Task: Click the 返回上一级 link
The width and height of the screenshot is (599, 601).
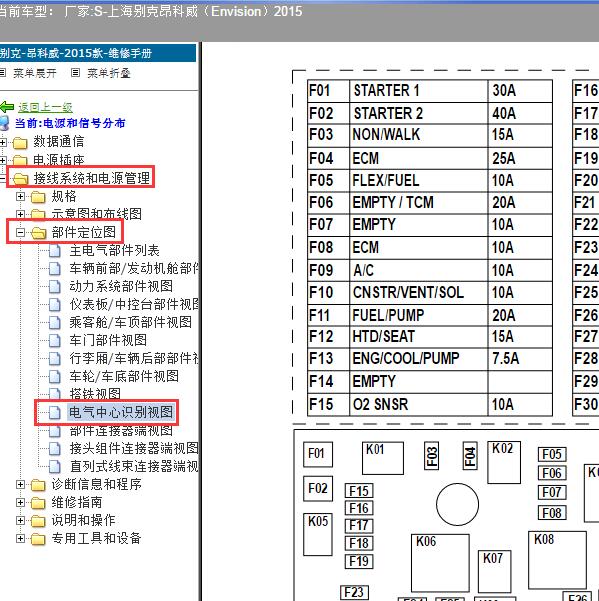Action: 45,107
